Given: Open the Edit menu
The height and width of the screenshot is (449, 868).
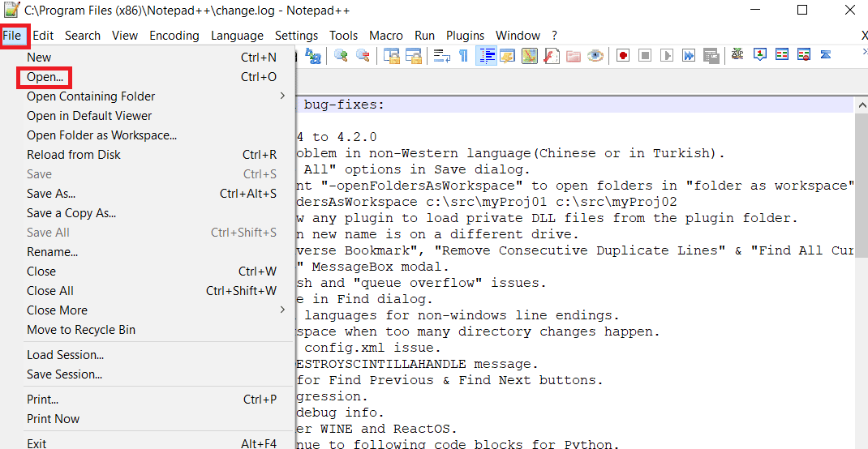Looking at the screenshot, I should pos(43,36).
